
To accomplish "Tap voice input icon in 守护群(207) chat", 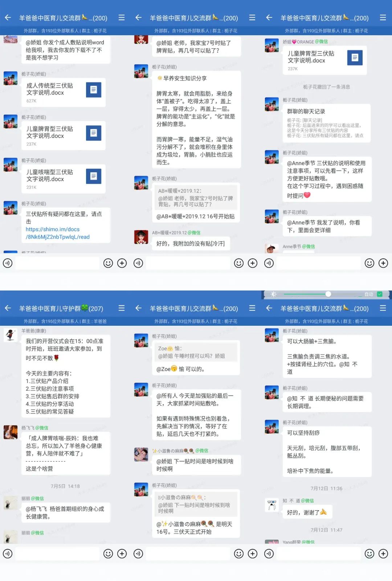I will 8,553.
